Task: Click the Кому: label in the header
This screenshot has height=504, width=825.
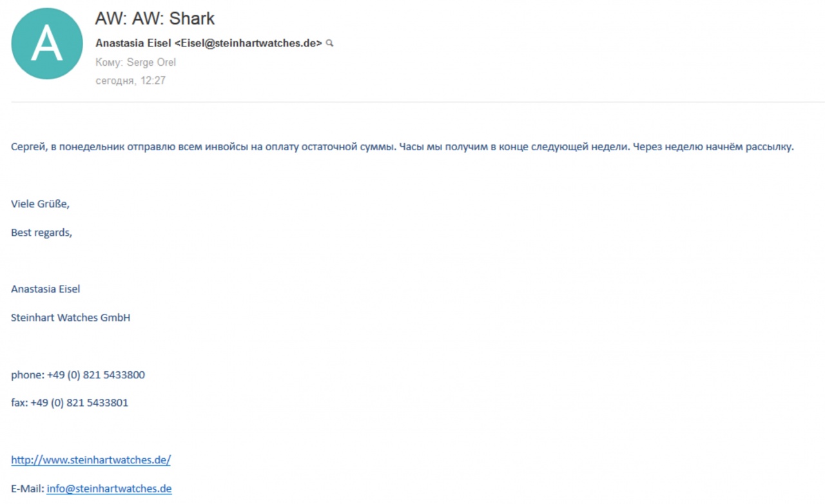Action: point(109,63)
